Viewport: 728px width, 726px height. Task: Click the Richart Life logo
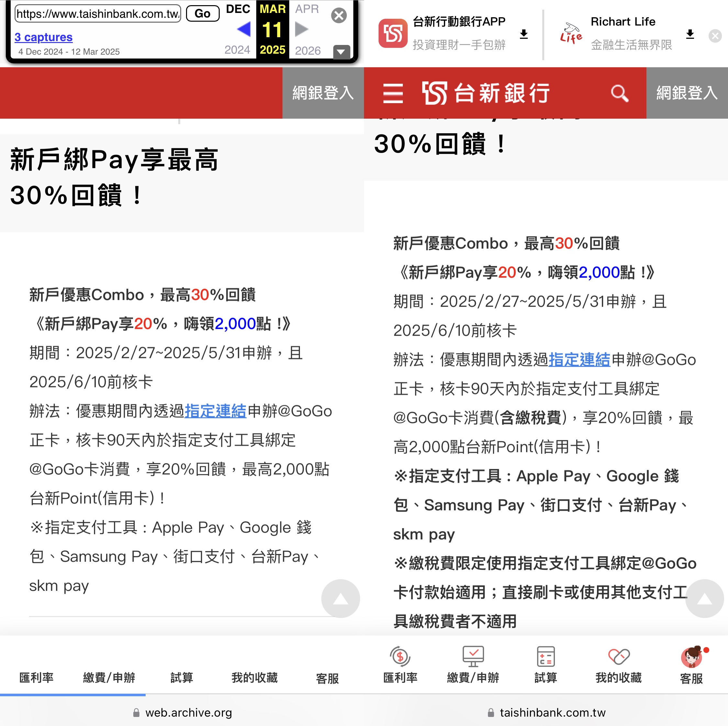pyautogui.click(x=571, y=33)
